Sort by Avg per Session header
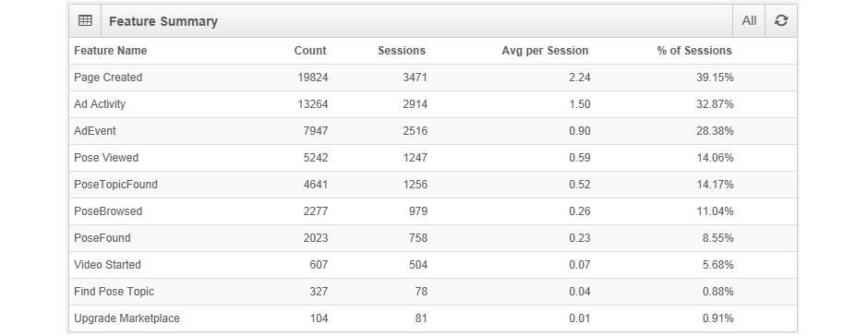The image size is (868, 336). 545,51
